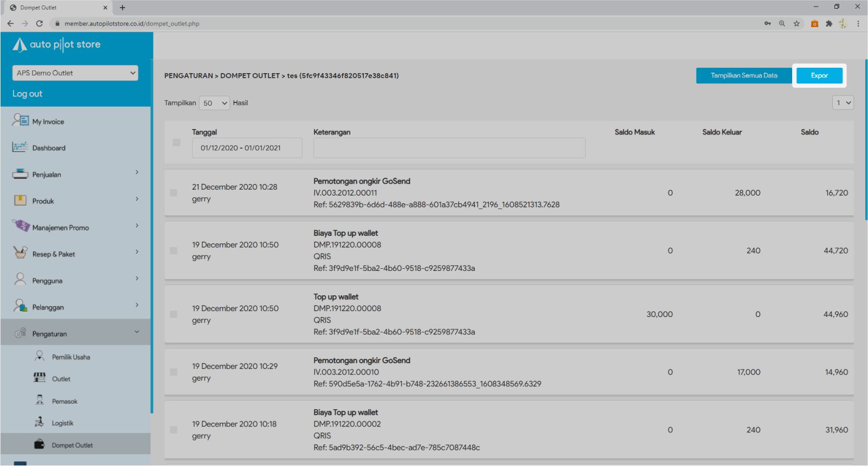Click the Pelanggan person icon

(x=20, y=306)
